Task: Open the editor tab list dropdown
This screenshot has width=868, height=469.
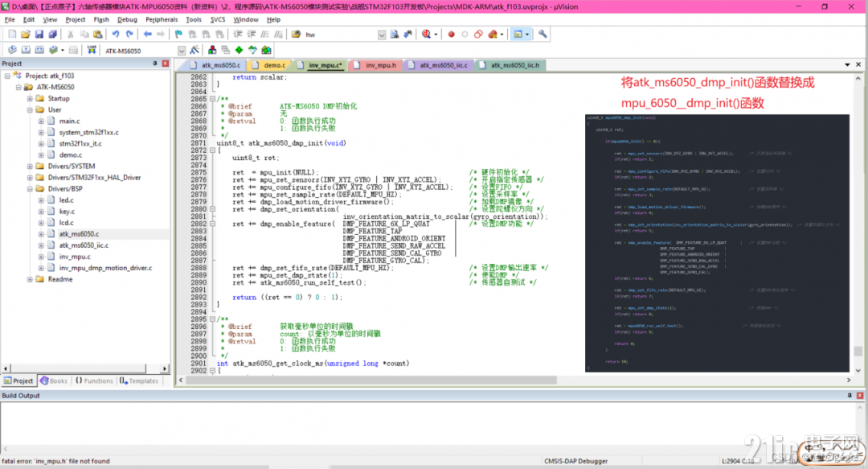Action: (848, 65)
